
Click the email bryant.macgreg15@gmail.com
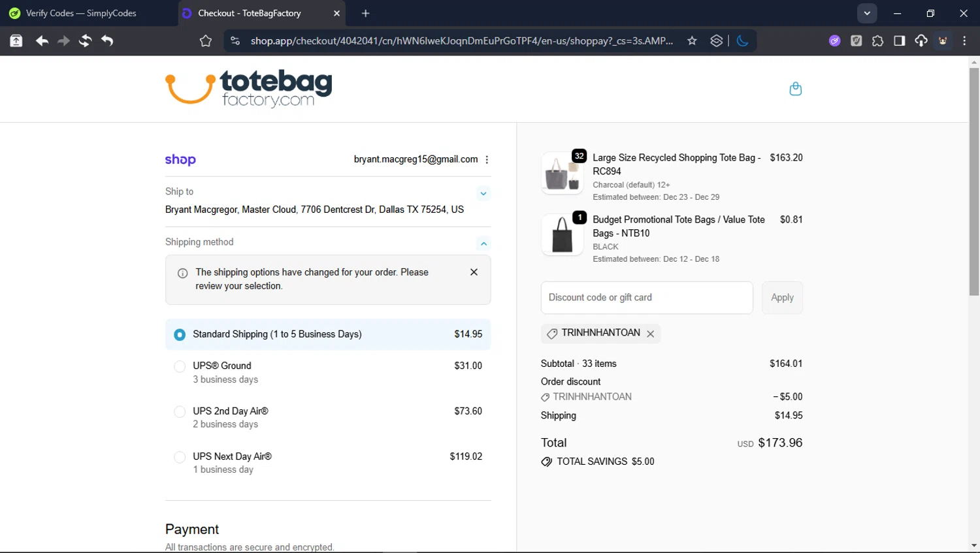416,159
